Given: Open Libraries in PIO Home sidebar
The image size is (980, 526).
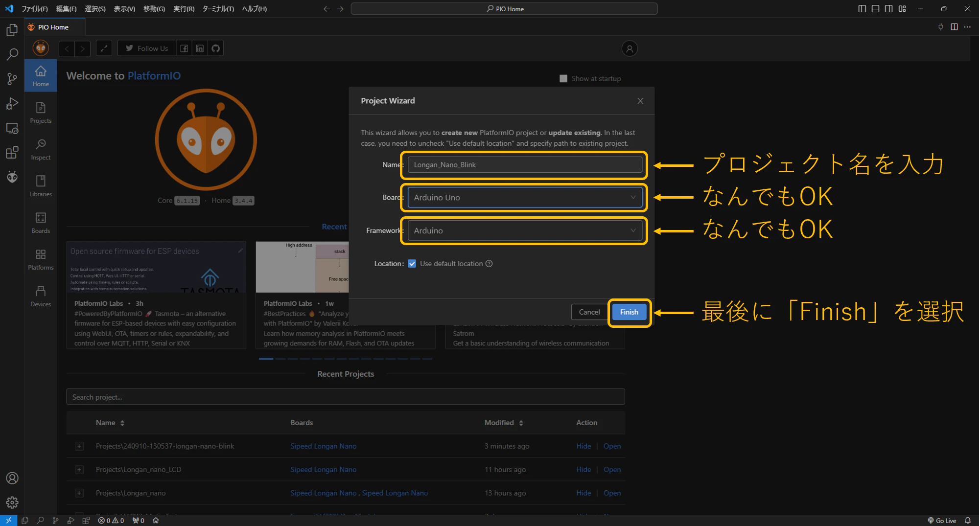Looking at the screenshot, I should pyautogui.click(x=41, y=186).
